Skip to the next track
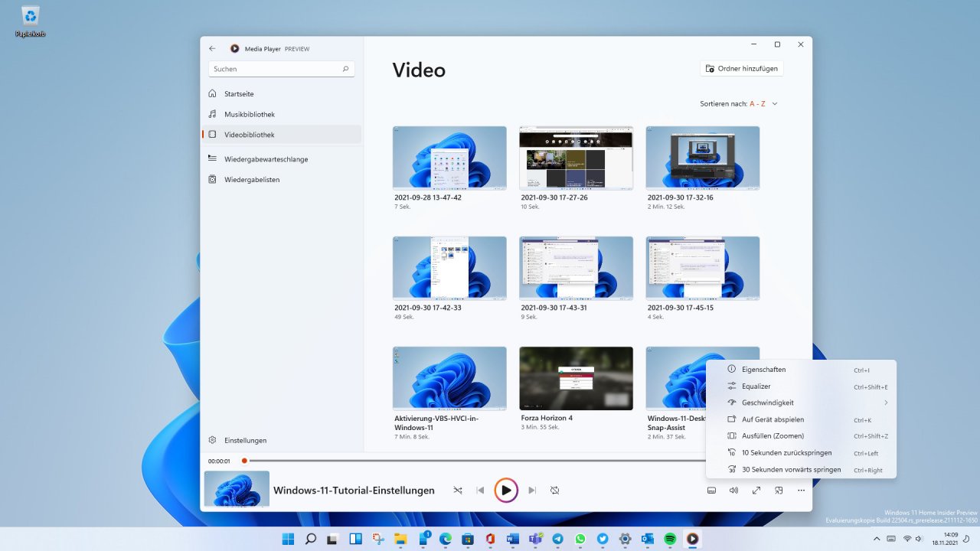 click(x=532, y=491)
